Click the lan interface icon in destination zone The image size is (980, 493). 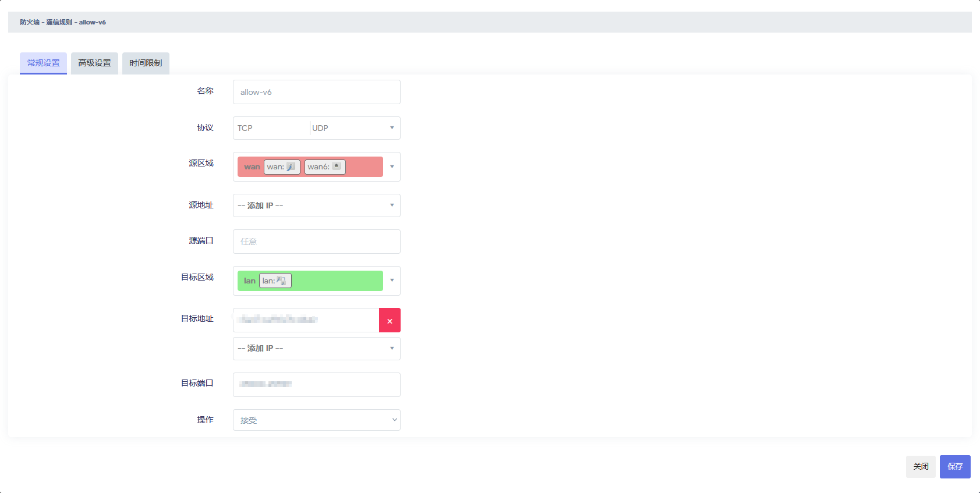pyautogui.click(x=281, y=281)
